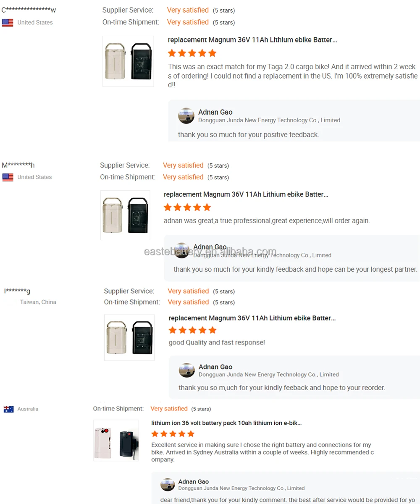Viewport: 420px width, 504px height.
Task: Open the 10ah lithium battery pack thumbnail
Action: click(116, 440)
